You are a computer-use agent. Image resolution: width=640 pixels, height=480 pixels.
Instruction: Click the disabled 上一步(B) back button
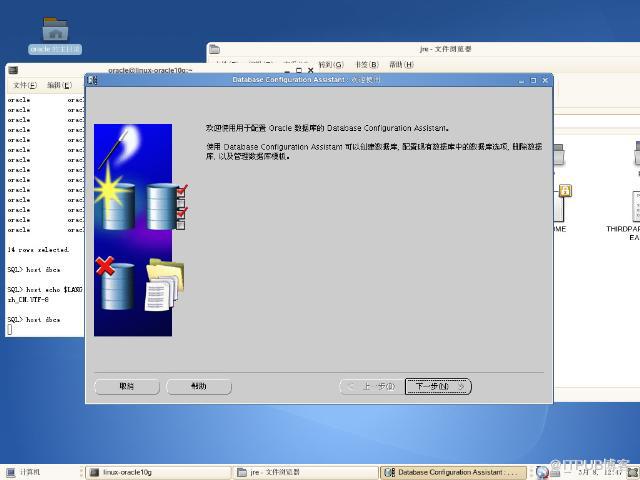(x=372, y=386)
